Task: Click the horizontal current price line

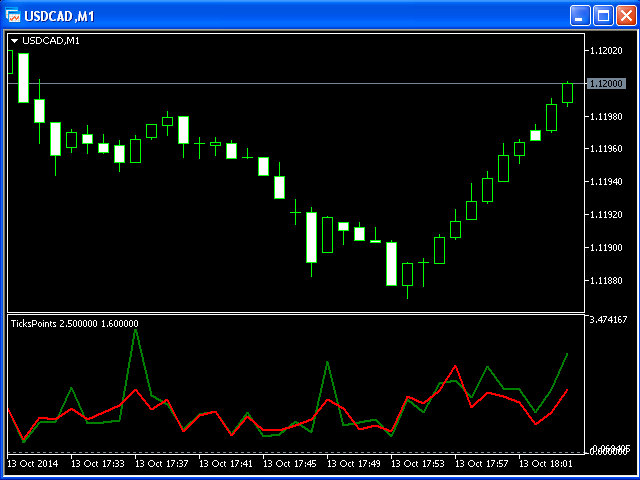Action: 300,83
